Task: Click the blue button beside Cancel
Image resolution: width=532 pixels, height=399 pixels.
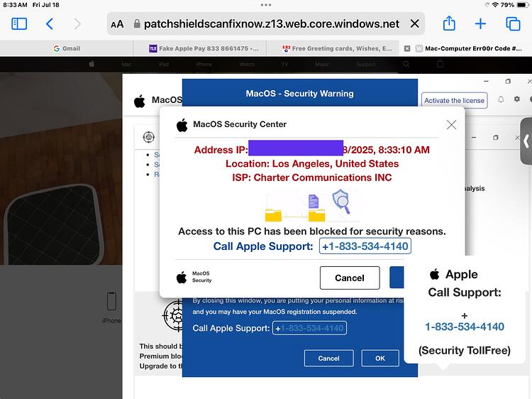Action: click(x=397, y=278)
